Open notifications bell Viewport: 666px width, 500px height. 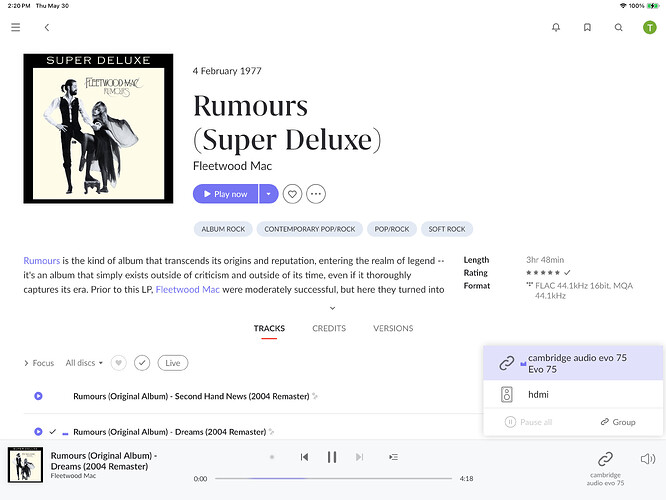point(556,28)
